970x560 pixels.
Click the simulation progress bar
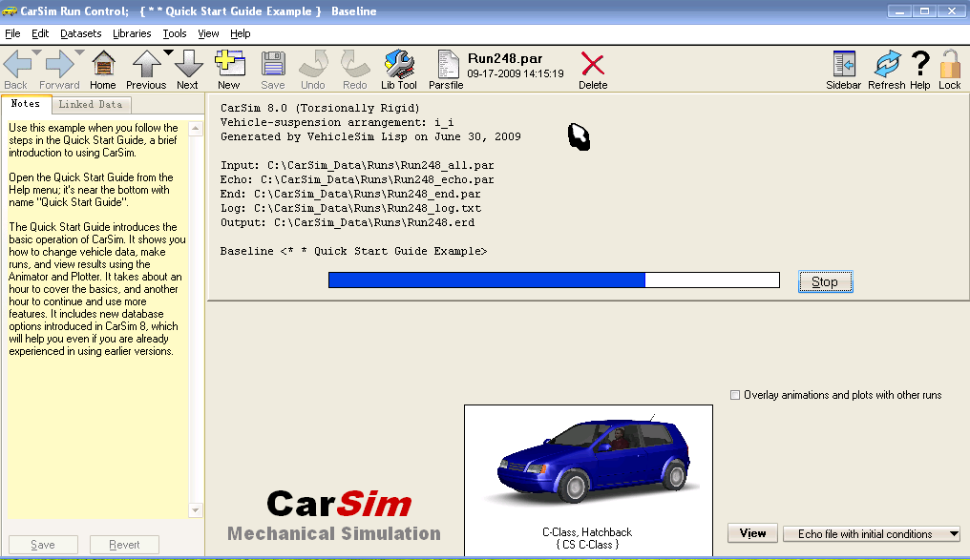[554, 280]
